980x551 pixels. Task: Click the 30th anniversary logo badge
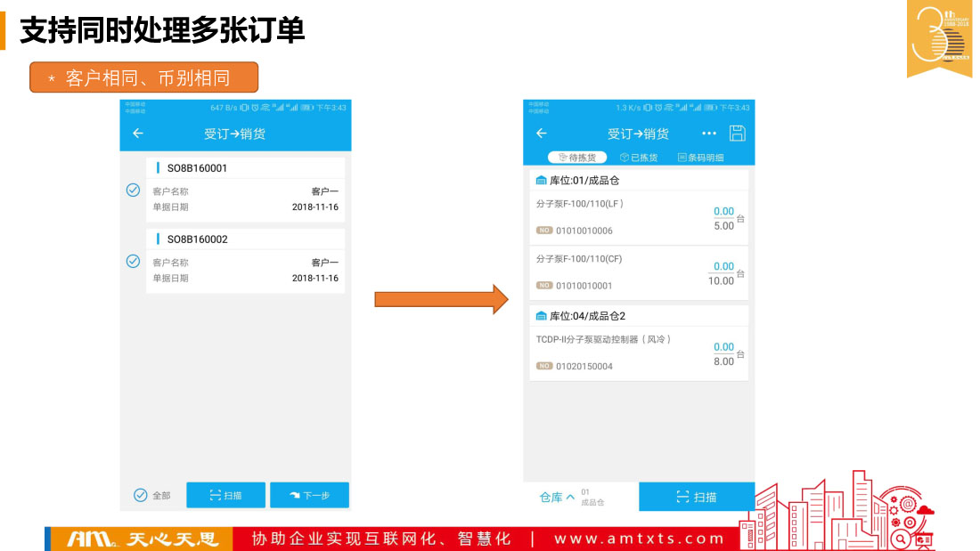click(939, 39)
